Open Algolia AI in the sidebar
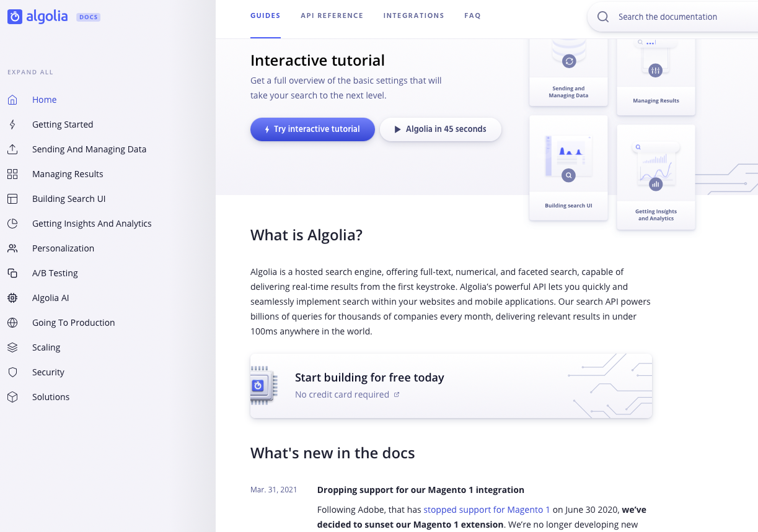 [x=51, y=298]
